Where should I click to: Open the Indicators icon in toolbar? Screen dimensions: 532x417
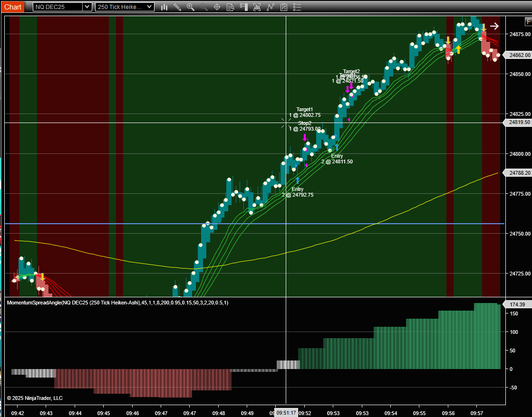click(257, 7)
